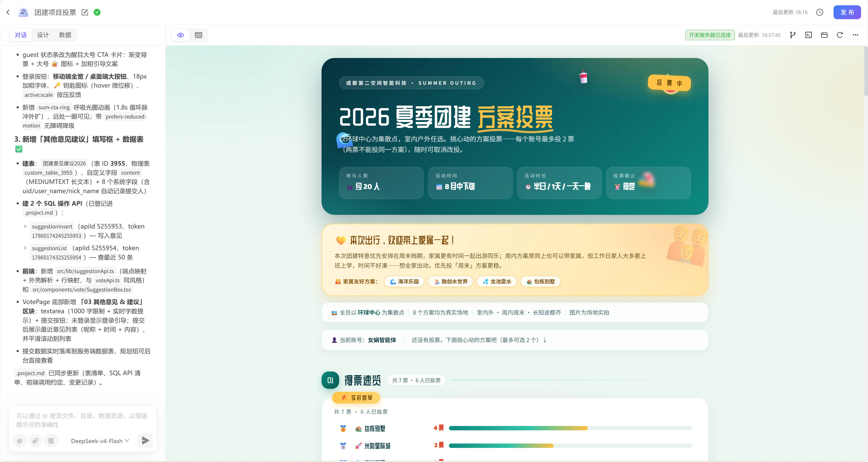Switch to the 数据 tab
The image size is (868, 462).
65,35
